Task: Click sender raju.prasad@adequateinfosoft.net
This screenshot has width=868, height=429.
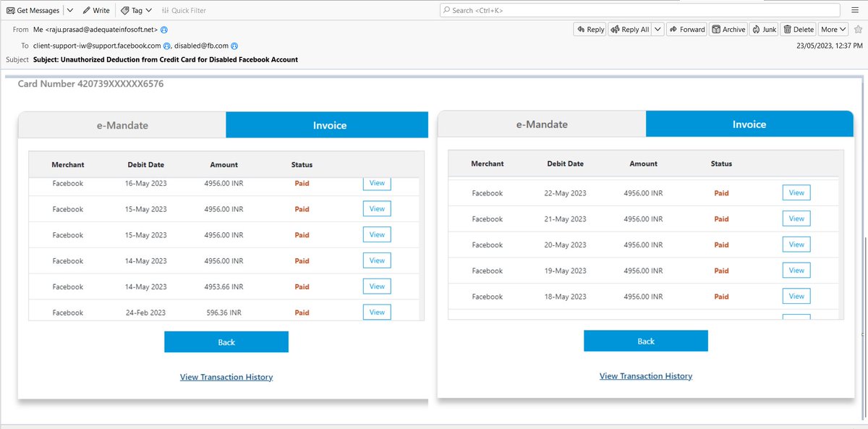Action: pyautogui.click(x=95, y=30)
